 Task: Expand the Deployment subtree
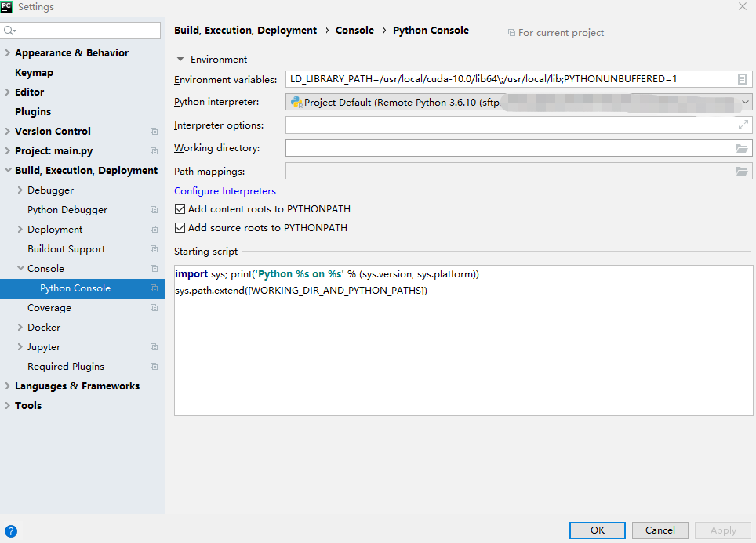coord(20,229)
